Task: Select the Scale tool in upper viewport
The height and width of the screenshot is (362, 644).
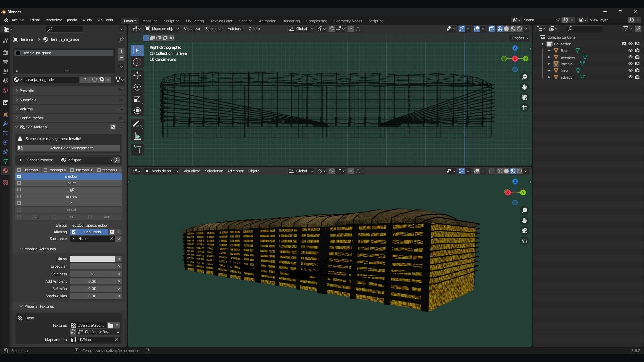Action: coord(137,99)
